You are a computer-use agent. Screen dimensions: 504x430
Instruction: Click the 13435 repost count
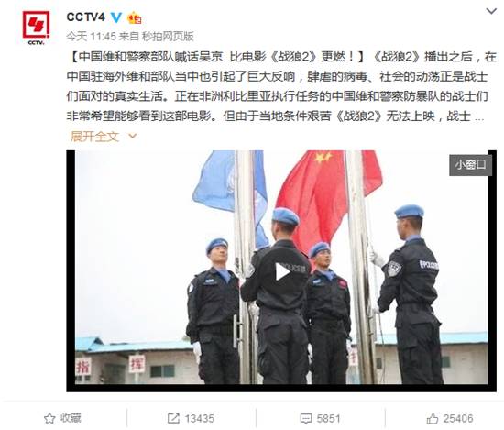[x=199, y=418]
